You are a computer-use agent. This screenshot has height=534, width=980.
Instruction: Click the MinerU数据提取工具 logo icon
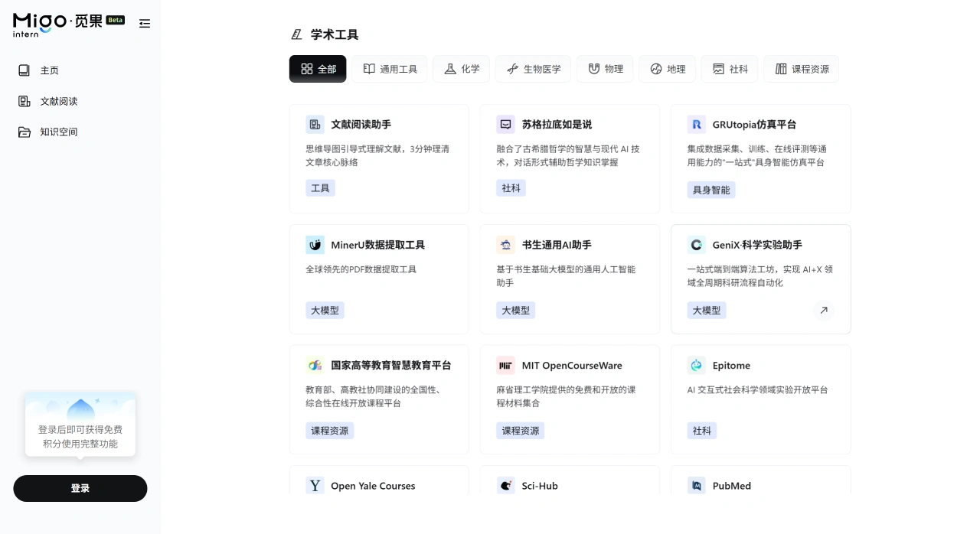[x=315, y=245]
